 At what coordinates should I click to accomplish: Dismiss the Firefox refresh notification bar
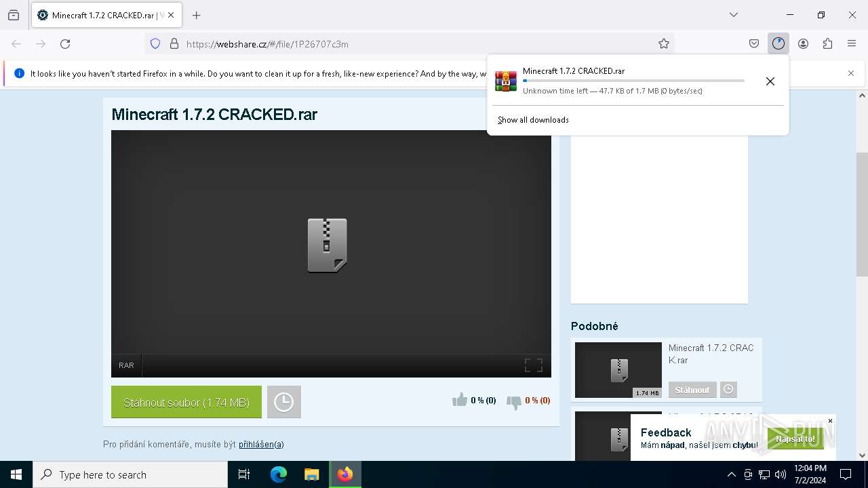(851, 73)
